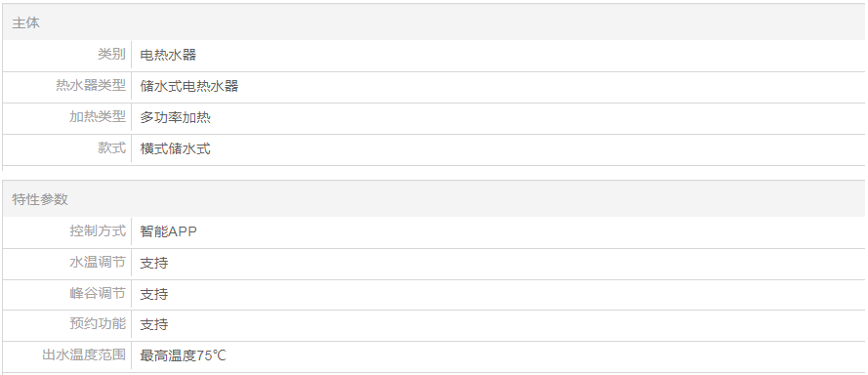Screen dimensions: 868x375
Task: Select the 款式 label
Action: coord(112,147)
